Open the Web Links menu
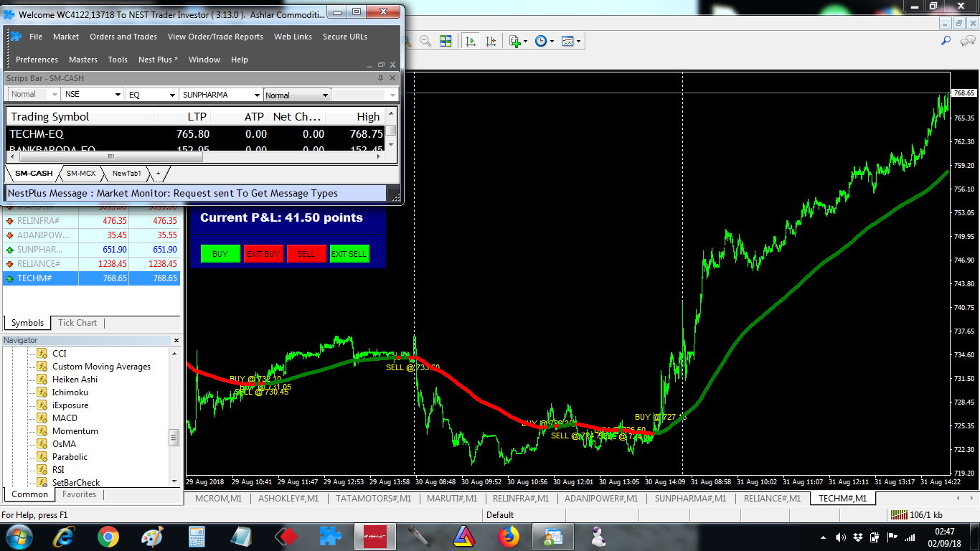980x551 pixels. click(x=293, y=37)
